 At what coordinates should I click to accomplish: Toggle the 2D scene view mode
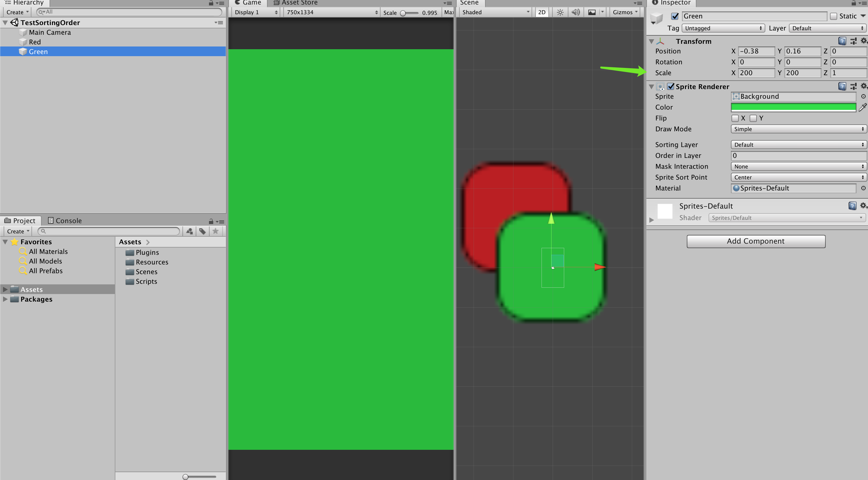(542, 12)
